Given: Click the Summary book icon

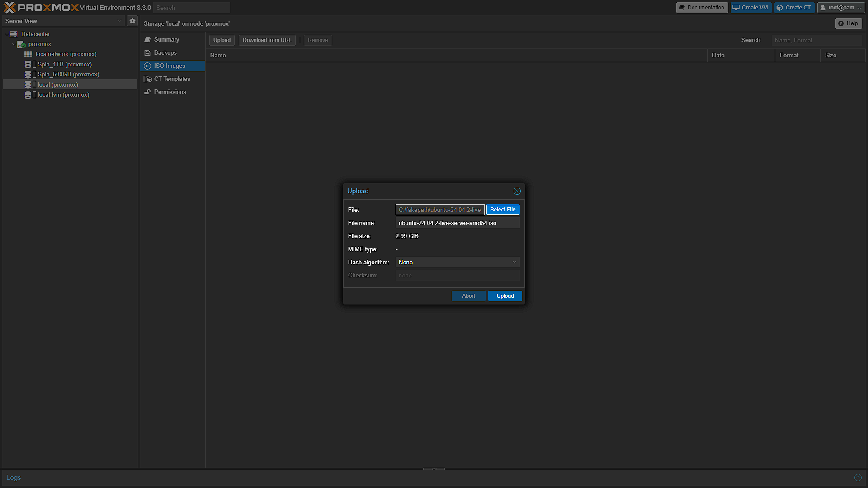Looking at the screenshot, I should tap(147, 40).
